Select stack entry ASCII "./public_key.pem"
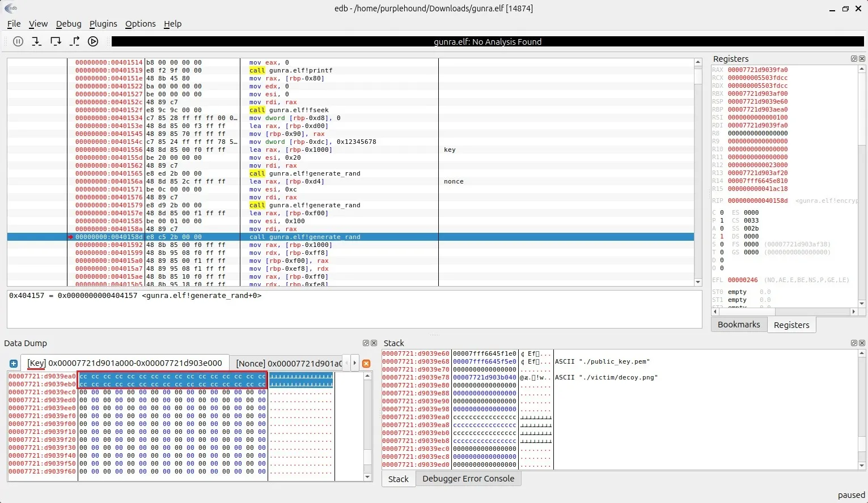The image size is (868, 503). point(602,361)
